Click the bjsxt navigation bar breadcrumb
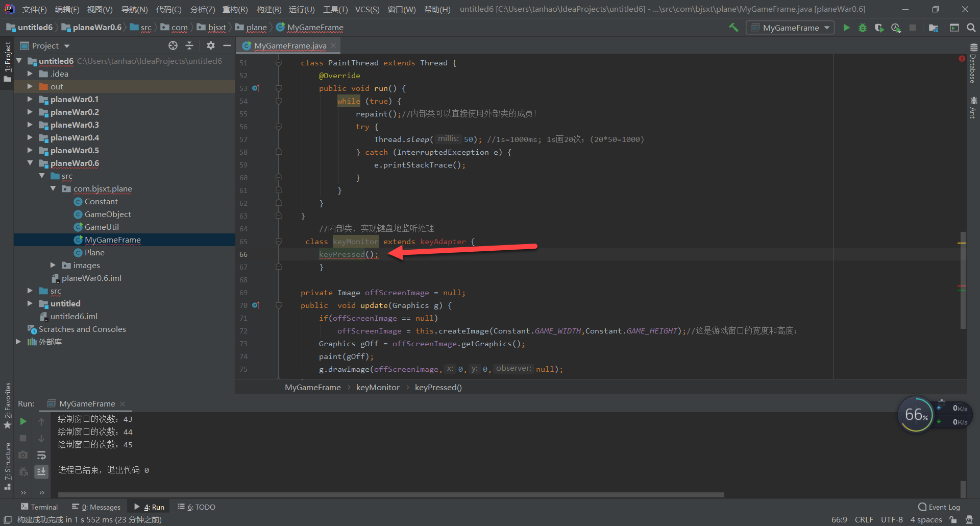 click(216, 28)
